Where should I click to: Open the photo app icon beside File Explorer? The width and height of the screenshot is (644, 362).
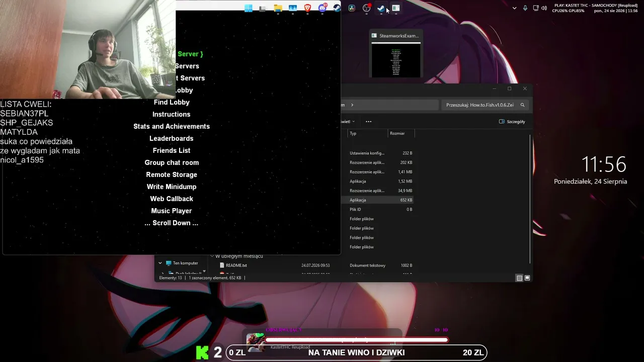[293, 8]
